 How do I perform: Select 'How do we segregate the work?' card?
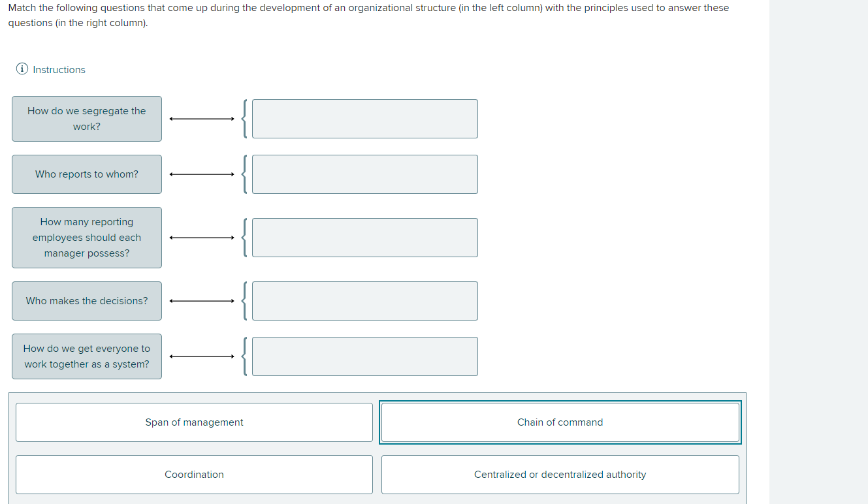click(x=87, y=119)
